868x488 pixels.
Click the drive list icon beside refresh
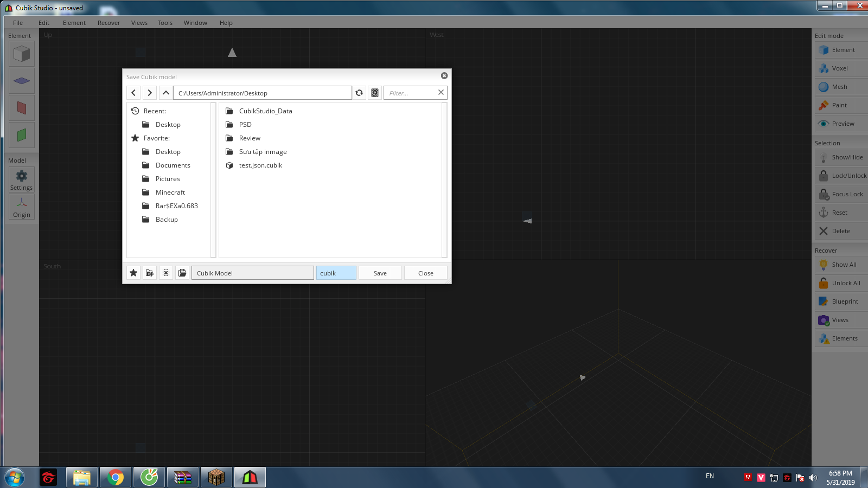click(x=375, y=93)
